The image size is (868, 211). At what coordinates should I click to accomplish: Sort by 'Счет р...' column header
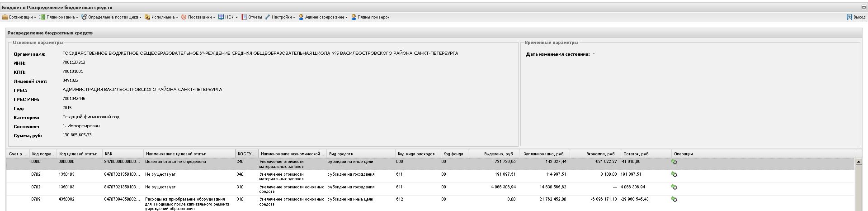pos(18,154)
